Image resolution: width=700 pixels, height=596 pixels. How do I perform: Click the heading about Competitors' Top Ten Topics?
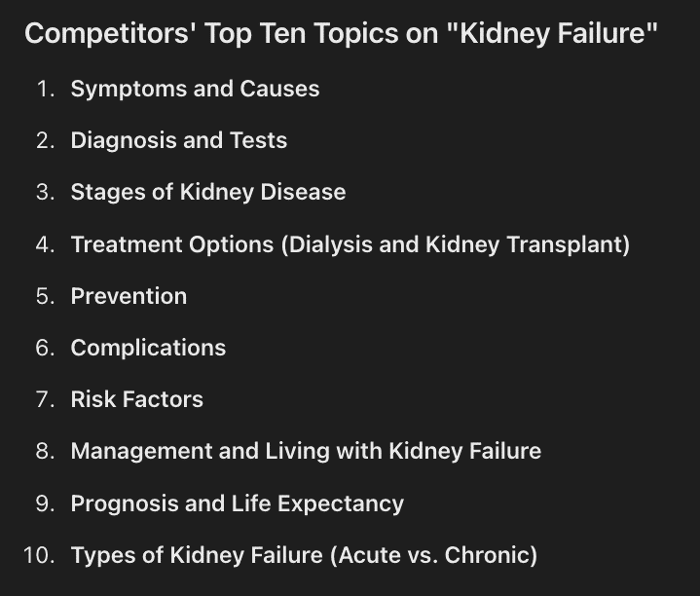[x=341, y=33]
